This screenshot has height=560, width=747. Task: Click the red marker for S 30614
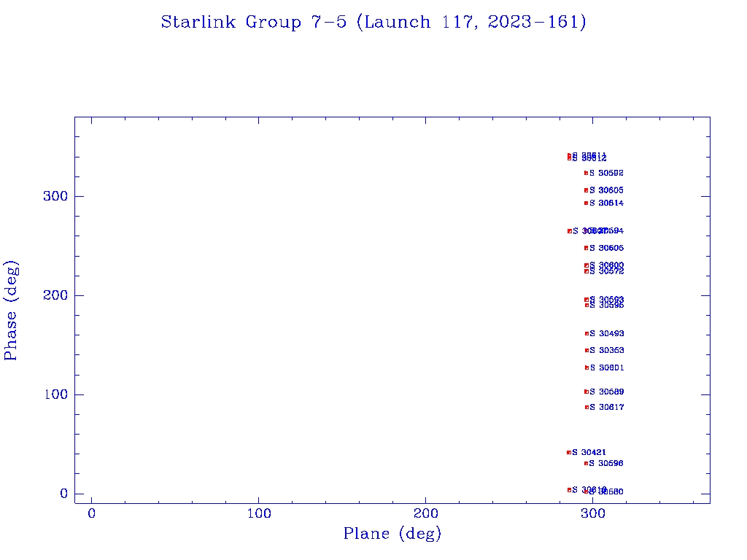point(586,203)
